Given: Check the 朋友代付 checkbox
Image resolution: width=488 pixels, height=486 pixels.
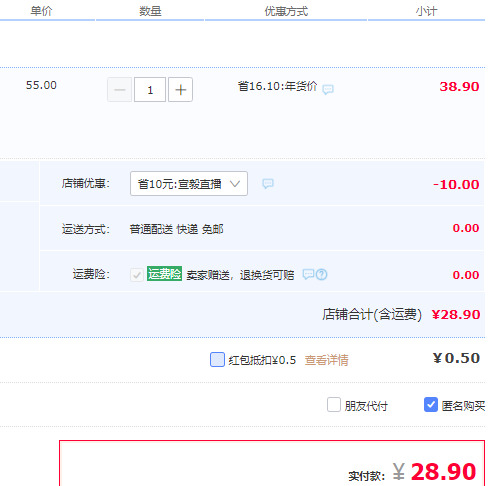Looking at the screenshot, I should click(334, 405).
